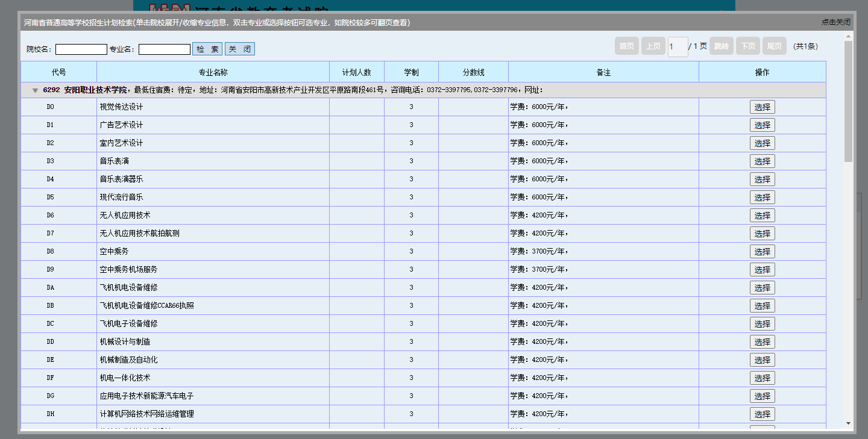Click the 检索 search button
This screenshot has height=439, width=868.
click(x=207, y=49)
